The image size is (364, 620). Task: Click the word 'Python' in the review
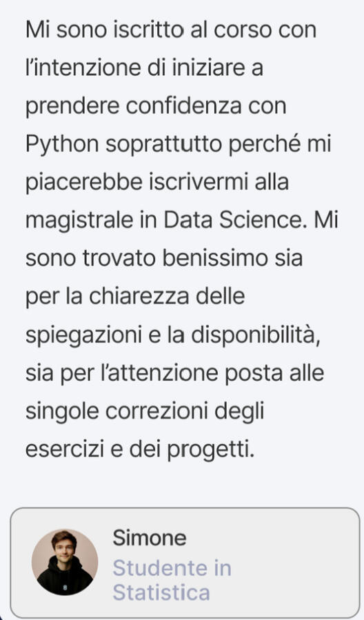(62, 144)
